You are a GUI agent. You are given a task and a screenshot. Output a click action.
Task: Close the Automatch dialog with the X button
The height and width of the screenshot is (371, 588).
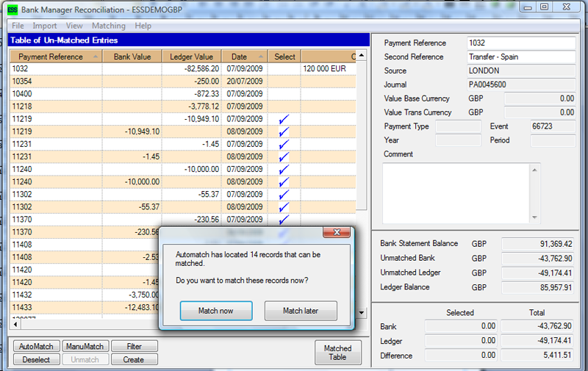[x=337, y=232]
